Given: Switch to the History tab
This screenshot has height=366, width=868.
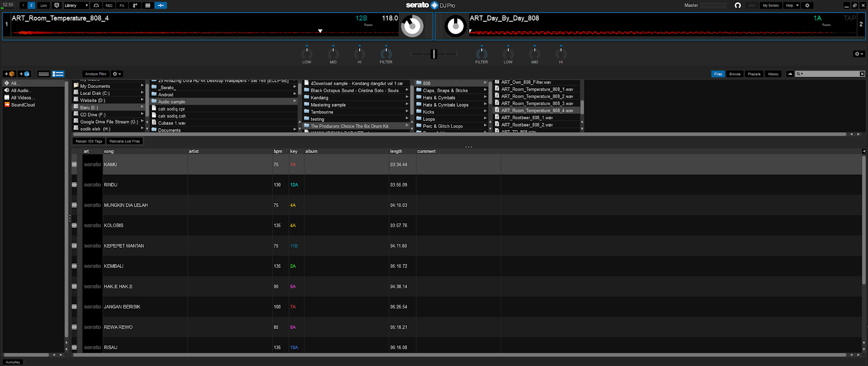Looking at the screenshot, I should tap(773, 74).
